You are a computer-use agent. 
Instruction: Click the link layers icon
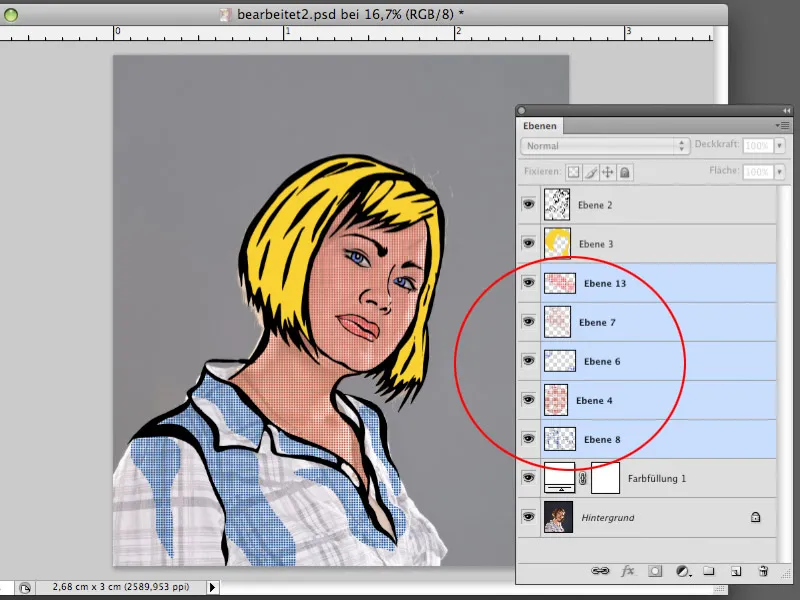tap(599, 571)
